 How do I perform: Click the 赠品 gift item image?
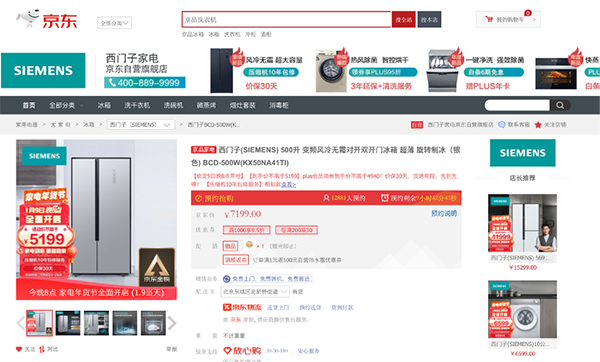pyautogui.click(x=249, y=245)
